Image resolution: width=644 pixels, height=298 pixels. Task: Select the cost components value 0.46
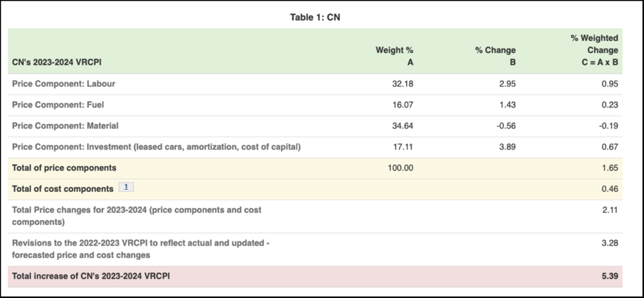(608, 189)
